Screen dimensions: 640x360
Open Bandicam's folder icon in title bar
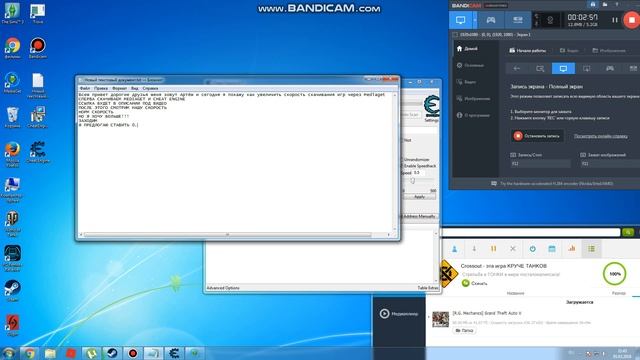(x=604, y=4)
